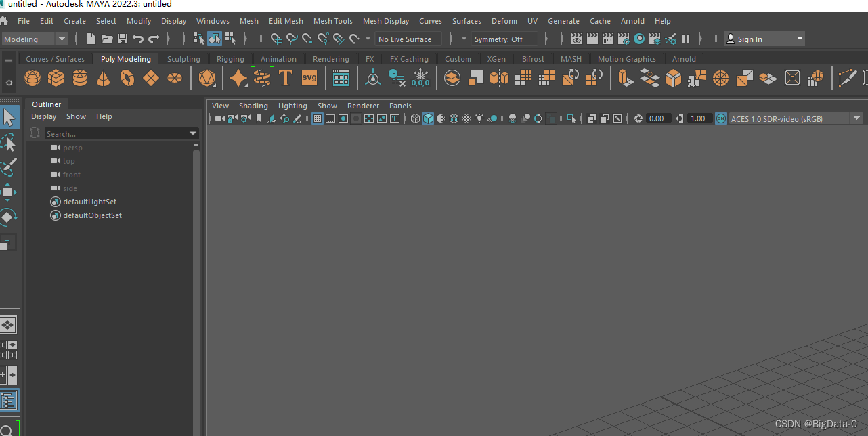Create a polygon torus from the shelf
Image resolution: width=868 pixels, height=436 pixels.
[x=127, y=79]
